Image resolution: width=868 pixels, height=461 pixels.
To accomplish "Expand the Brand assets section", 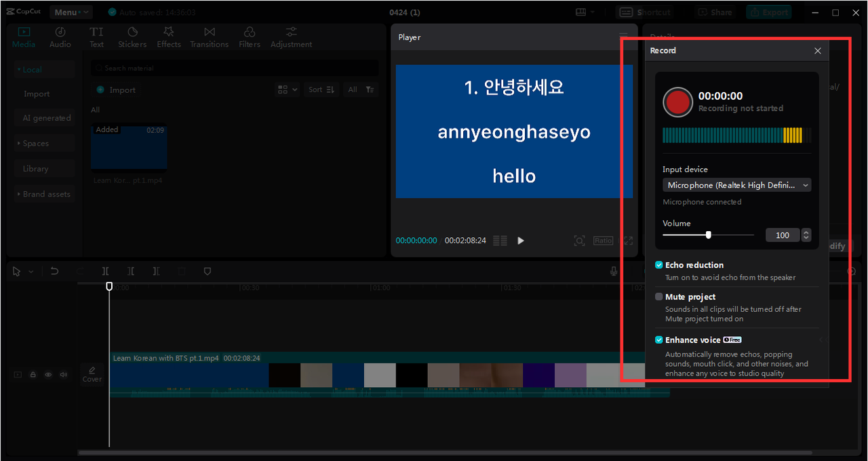I will click(44, 195).
